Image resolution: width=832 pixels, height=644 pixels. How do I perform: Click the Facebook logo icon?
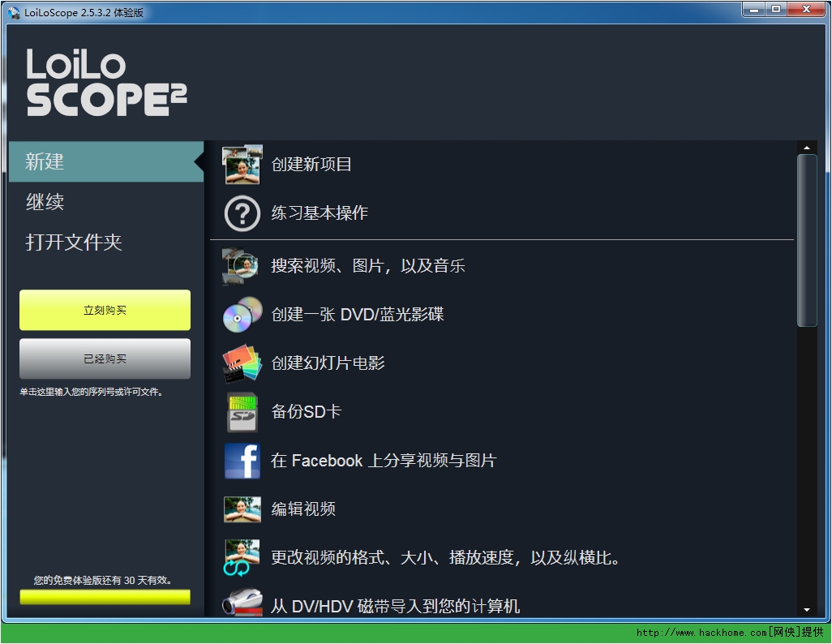(242, 461)
